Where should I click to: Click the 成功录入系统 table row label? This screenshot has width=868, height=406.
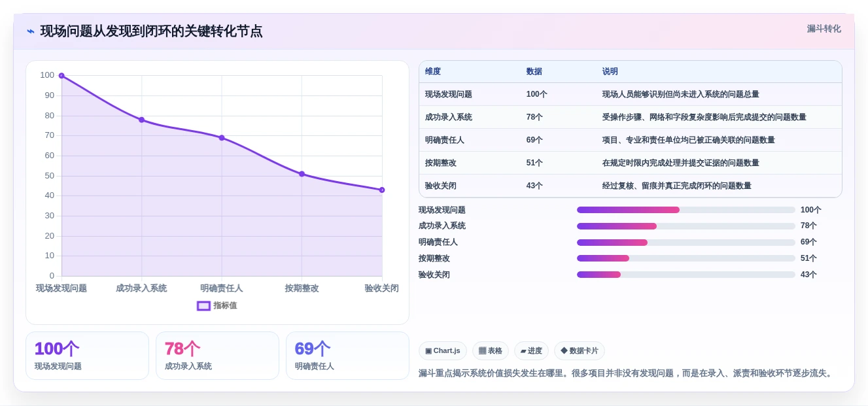449,117
